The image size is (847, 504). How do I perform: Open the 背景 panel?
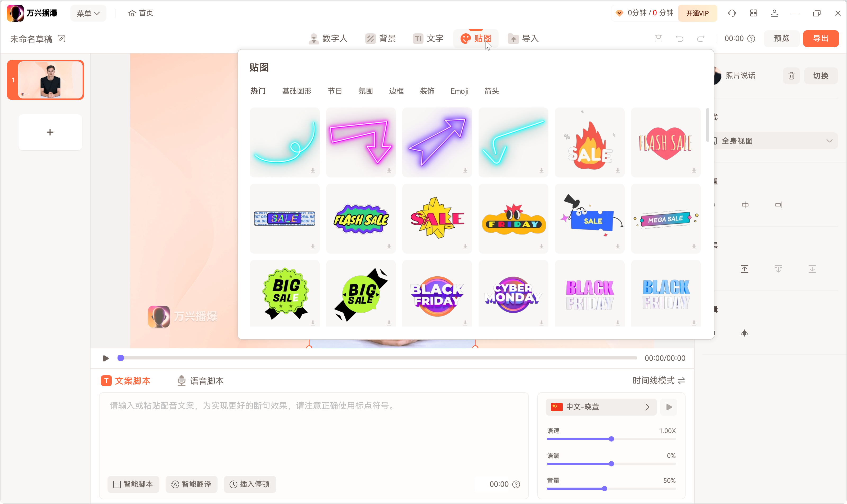coord(381,38)
